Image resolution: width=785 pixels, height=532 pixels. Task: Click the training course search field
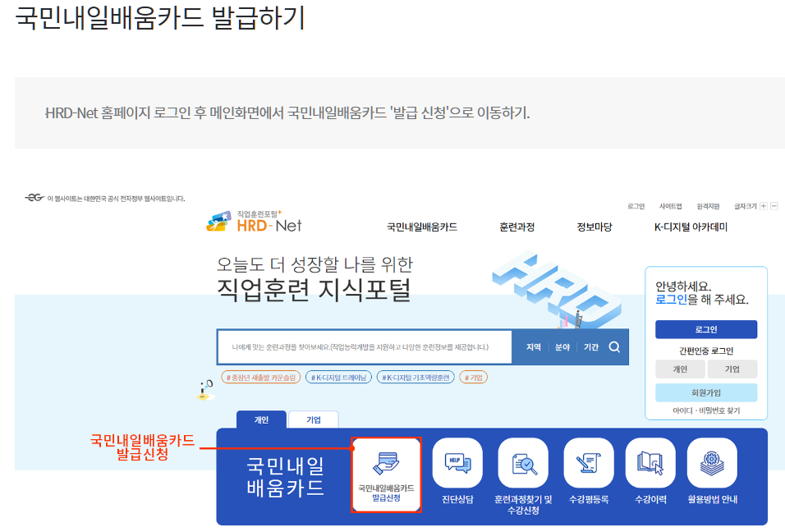click(365, 346)
